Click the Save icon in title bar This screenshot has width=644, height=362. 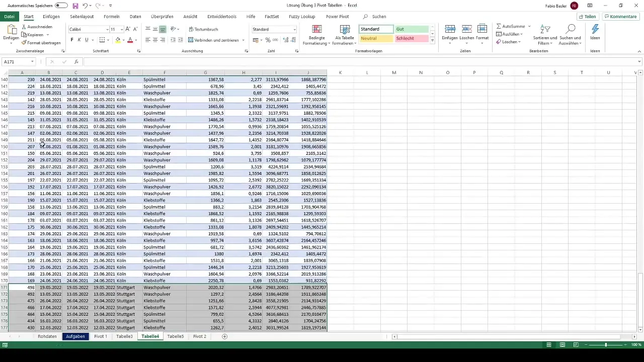tap(75, 6)
